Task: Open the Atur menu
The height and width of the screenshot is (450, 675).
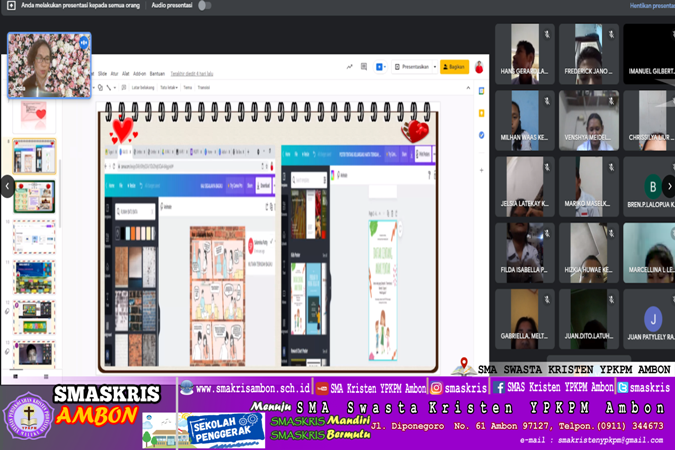Action: [114, 74]
